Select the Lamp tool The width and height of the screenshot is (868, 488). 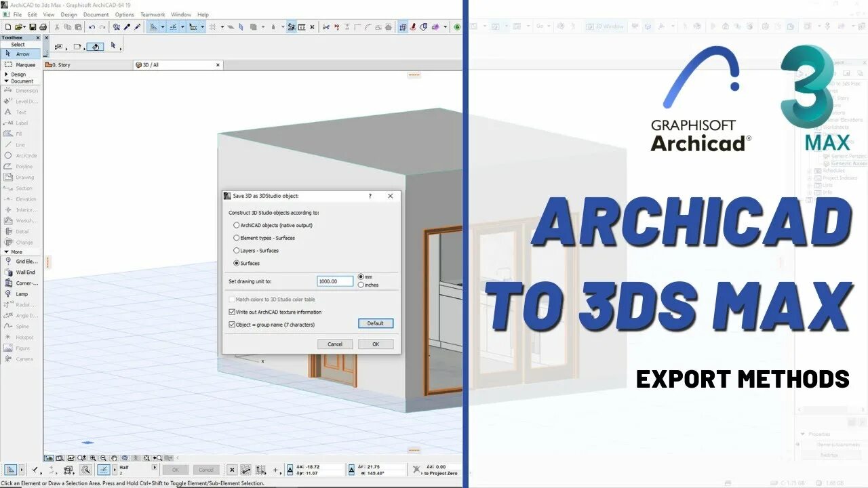20,293
